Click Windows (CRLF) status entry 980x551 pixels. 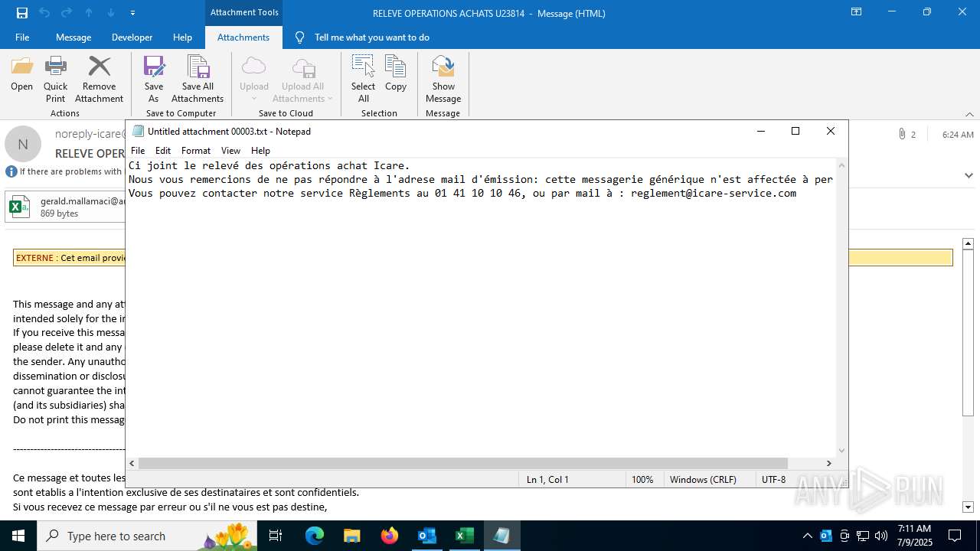(x=703, y=479)
